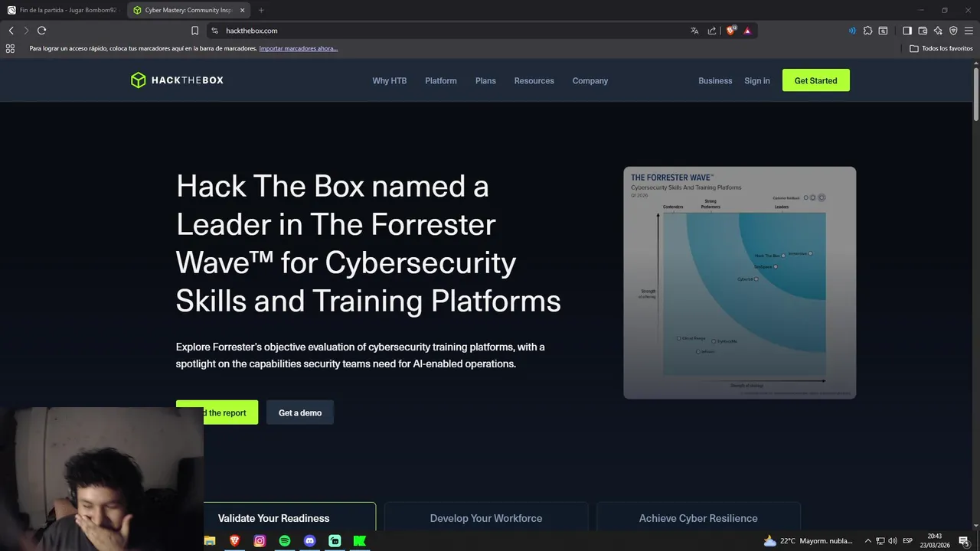Viewport: 980px width, 551px height.
Task: Click the blue sound-wave extension icon
Action: click(852, 31)
